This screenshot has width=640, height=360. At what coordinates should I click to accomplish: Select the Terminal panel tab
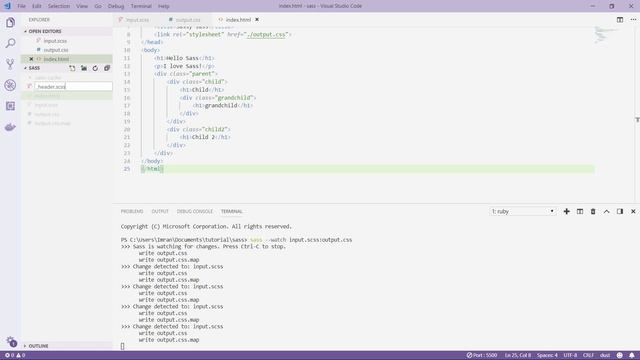[232, 211]
